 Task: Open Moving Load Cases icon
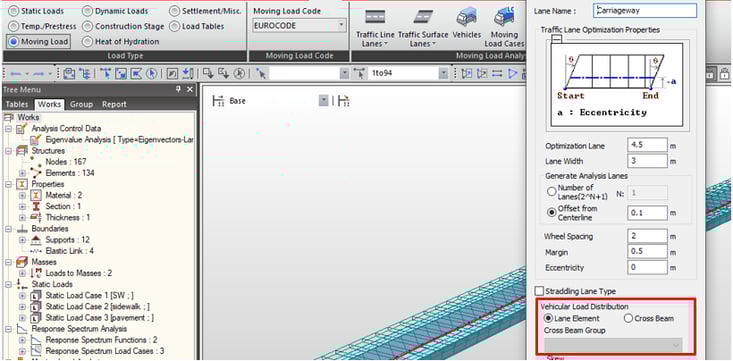click(504, 28)
